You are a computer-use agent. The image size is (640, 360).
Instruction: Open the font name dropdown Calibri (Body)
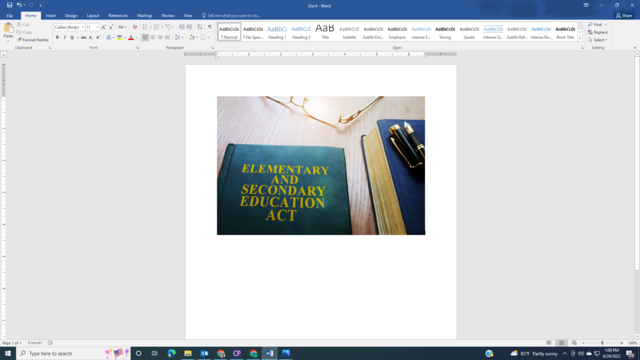click(x=82, y=27)
